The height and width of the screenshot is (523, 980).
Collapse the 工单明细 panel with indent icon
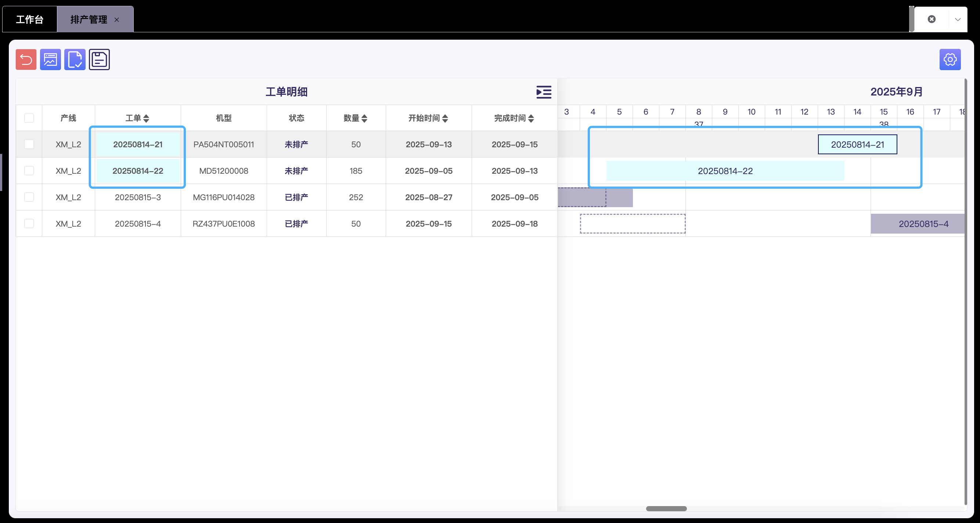[x=544, y=92]
